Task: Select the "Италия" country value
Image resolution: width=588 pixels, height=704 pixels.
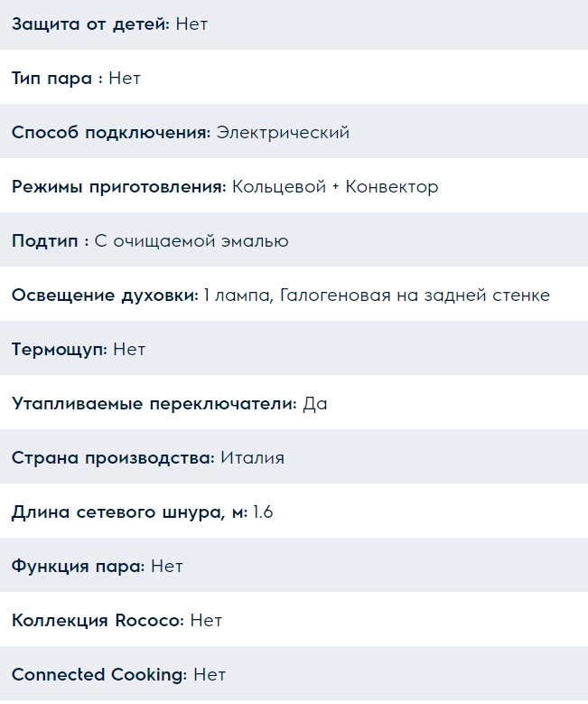Action: 252,458
